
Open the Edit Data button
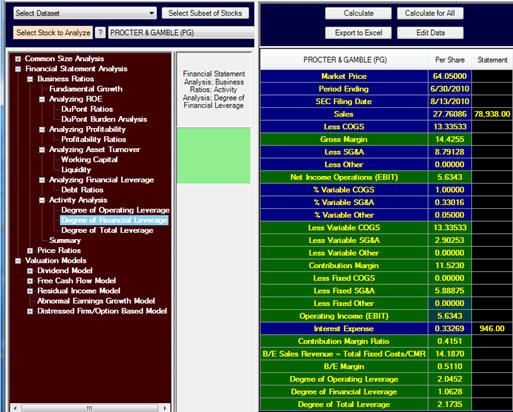coord(430,33)
